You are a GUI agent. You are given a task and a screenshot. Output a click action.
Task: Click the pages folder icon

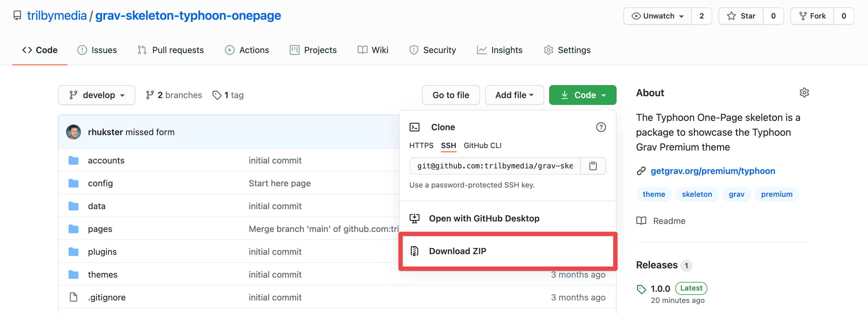point(74,229)
